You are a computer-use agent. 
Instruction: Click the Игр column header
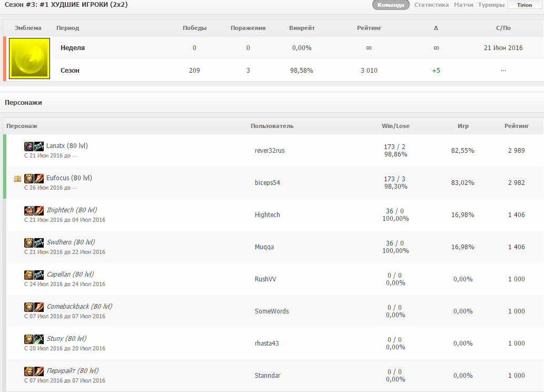coord(463,126)
